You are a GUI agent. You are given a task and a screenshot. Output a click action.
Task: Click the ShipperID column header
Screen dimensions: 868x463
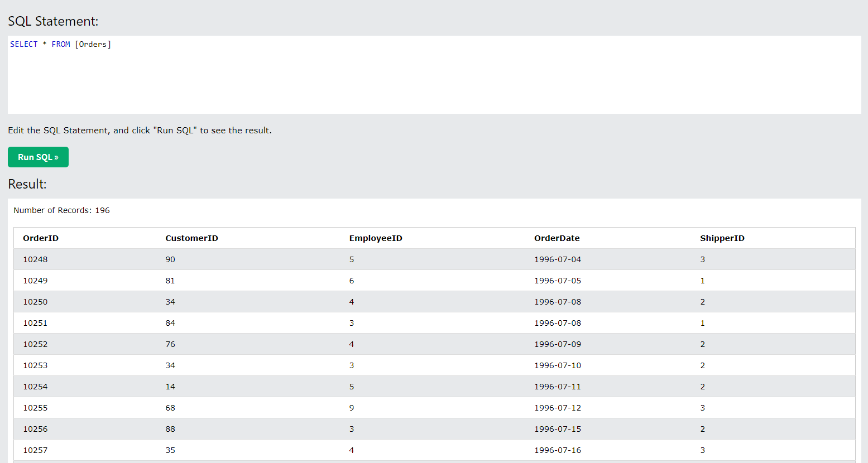[722, 238]
